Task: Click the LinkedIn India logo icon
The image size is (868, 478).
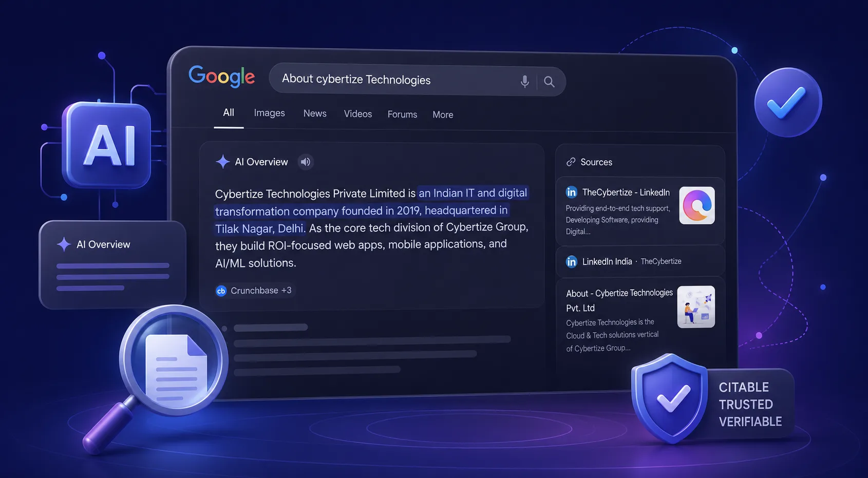Action: [x=571, y=261]
